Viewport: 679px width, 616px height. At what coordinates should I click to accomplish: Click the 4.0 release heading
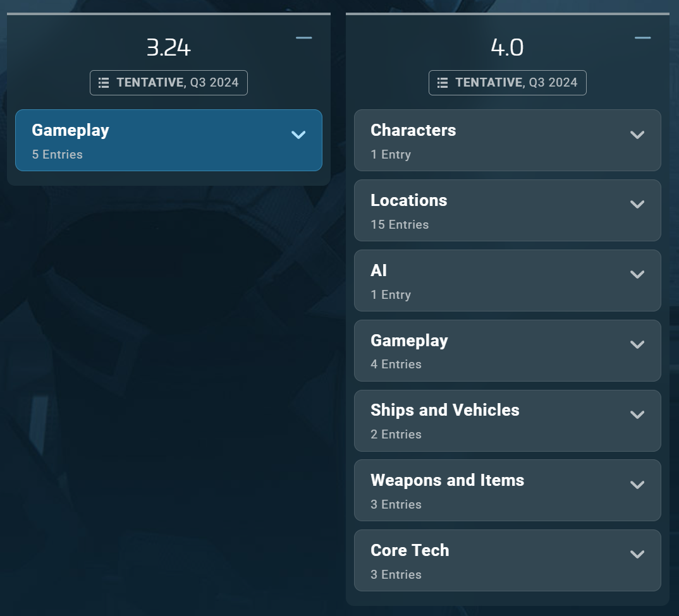point(507,47)
